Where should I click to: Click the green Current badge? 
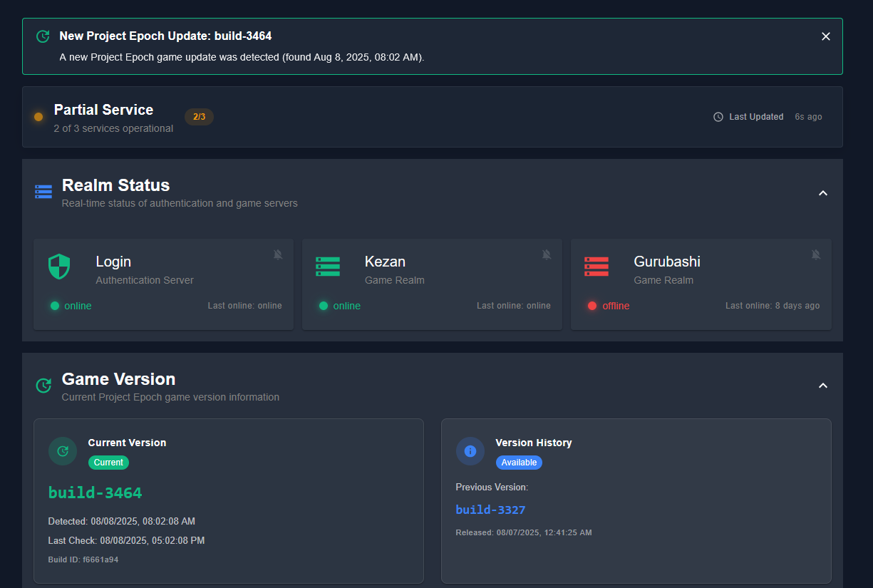[108, 463]
